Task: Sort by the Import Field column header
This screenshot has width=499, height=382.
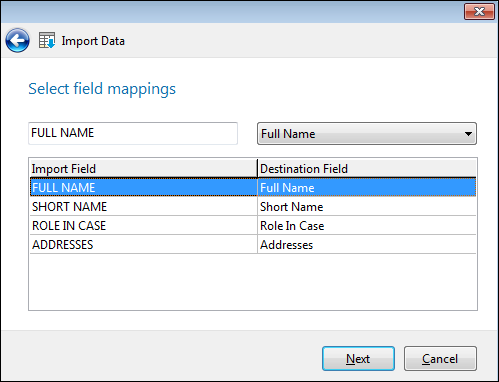Action: click(143, 169)
